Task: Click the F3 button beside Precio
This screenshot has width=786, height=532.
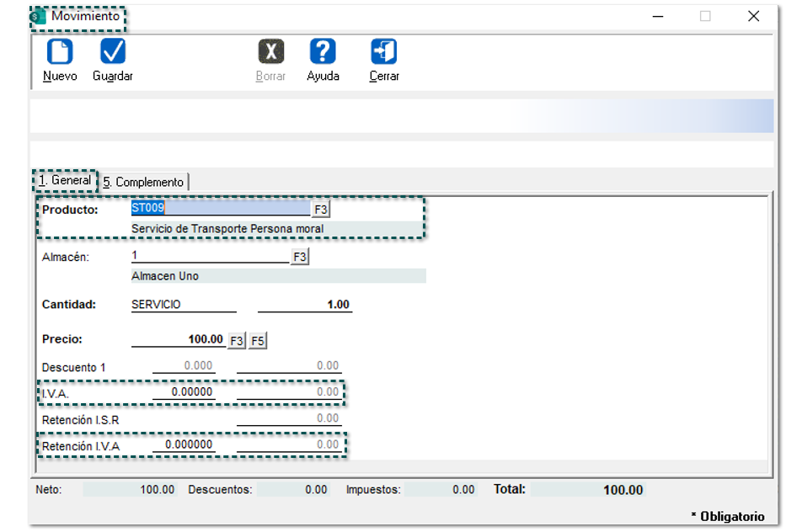Action: tap(237, 341)
